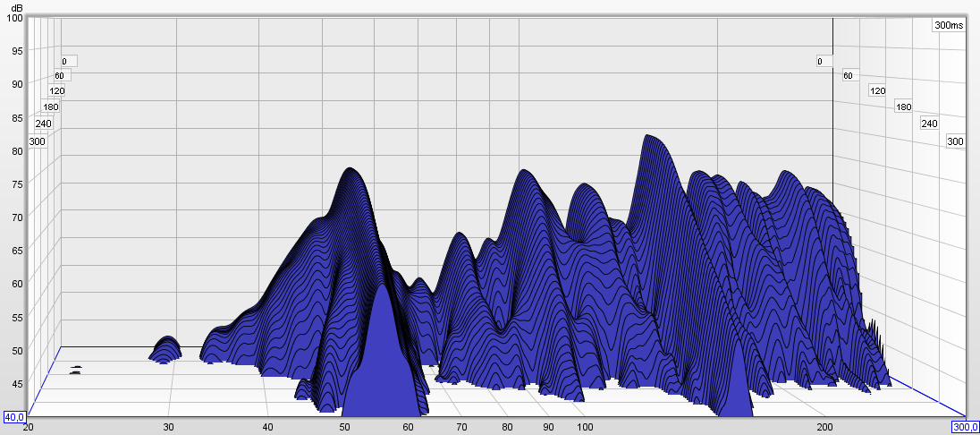Click the right-side 180 ms time label
The width and height of the screenshot is (980, 435).
click(904, 107)
